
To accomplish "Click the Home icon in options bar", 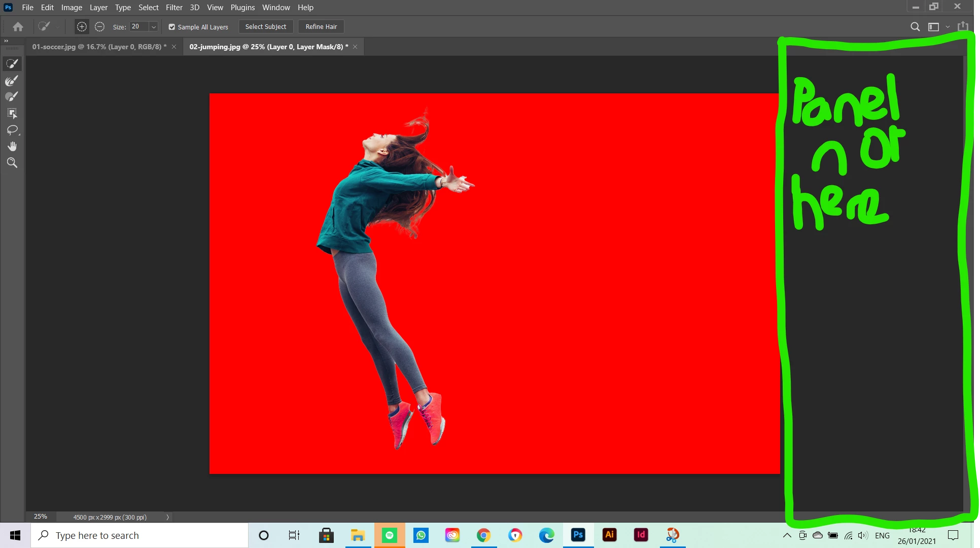I will click(18, 27).
